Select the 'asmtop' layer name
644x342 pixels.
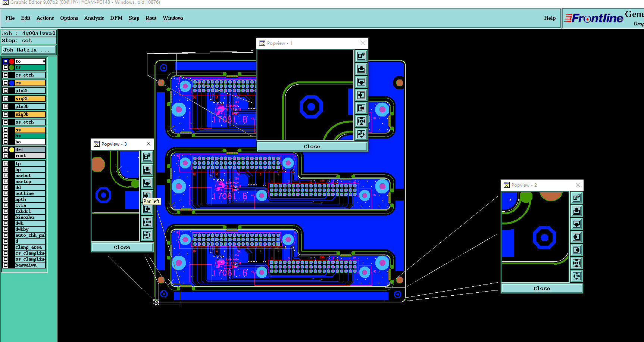30,181
